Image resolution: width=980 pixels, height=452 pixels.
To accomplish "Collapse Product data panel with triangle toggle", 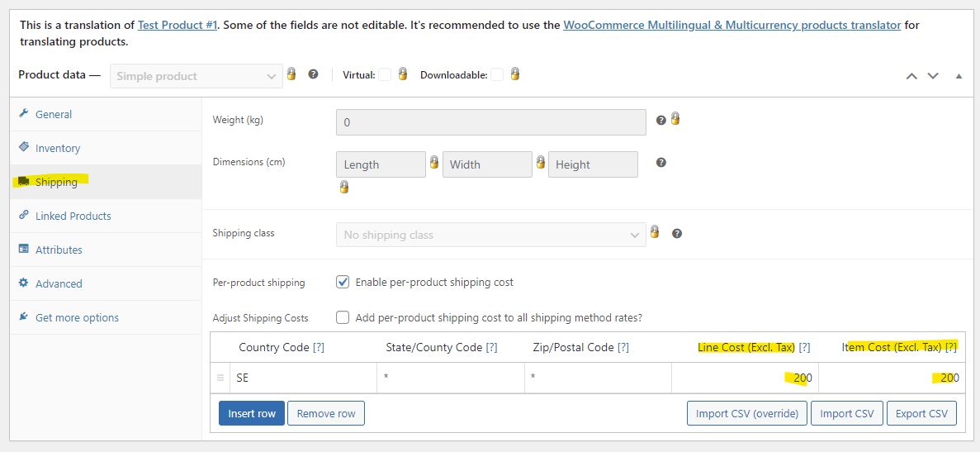I will (959, 76).
